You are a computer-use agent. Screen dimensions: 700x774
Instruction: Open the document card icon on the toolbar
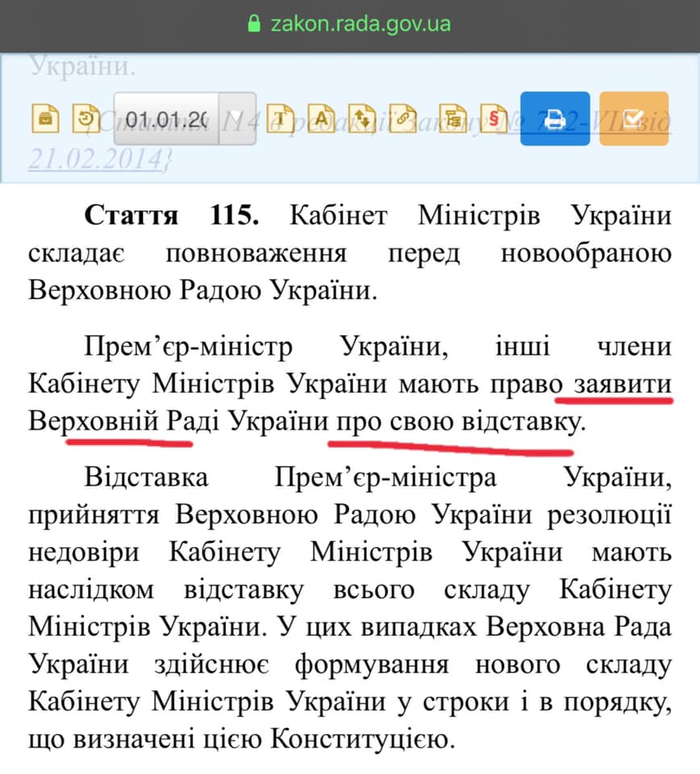pos(47,117)
